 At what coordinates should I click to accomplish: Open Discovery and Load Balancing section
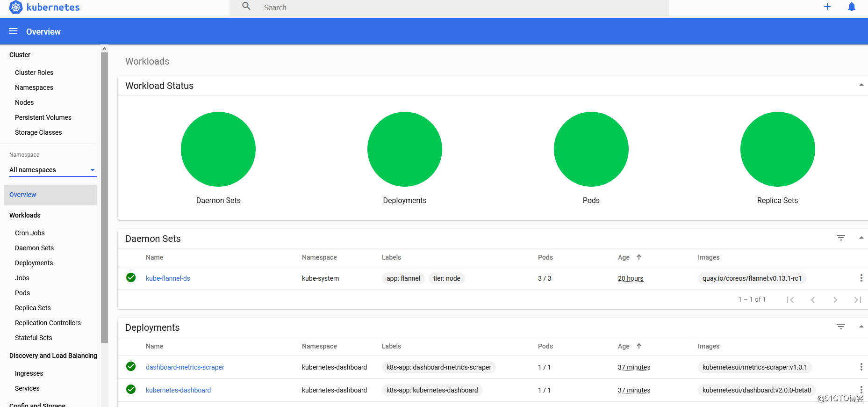tap(53, 356)
